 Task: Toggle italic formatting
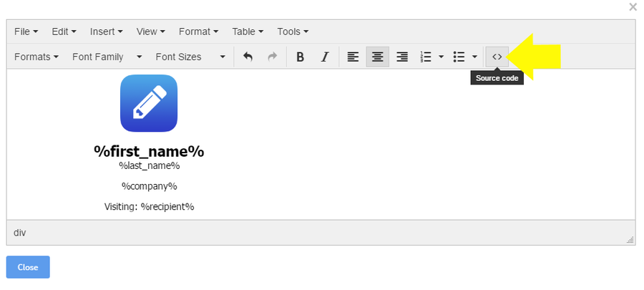point(324,57)
